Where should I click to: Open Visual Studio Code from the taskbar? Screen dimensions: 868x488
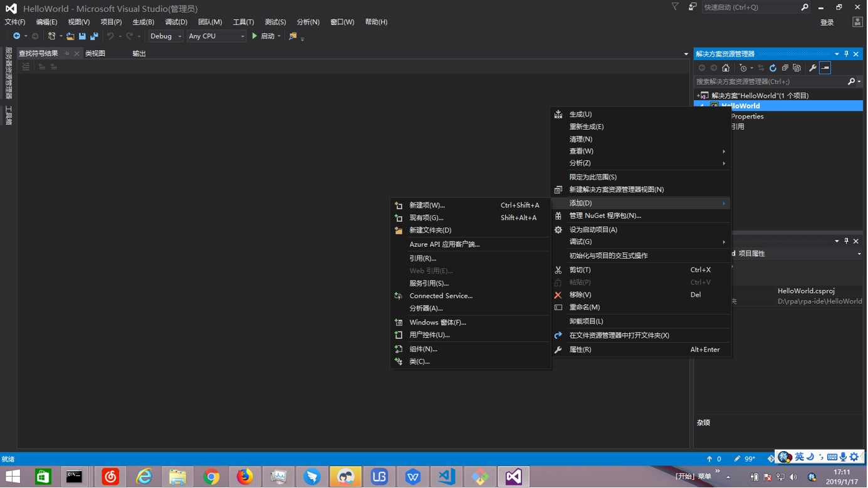(446, 477)
